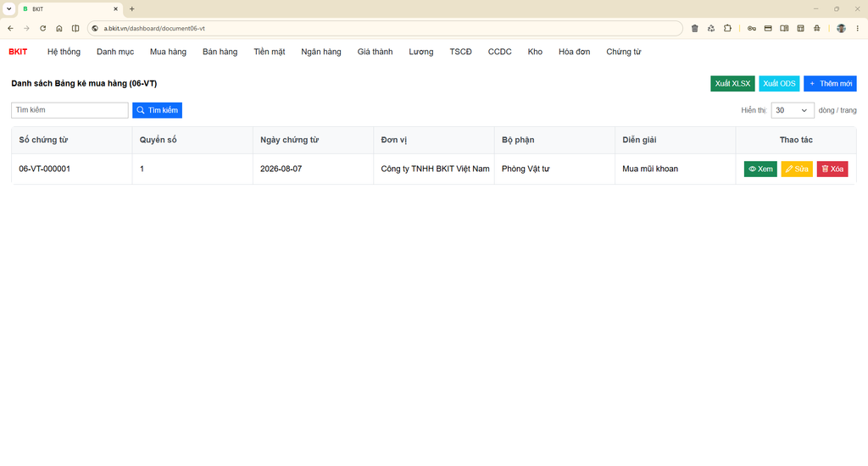Image resolution: width=868 pixels, height=466 pixels.
Task: Open the Hóa đơn menu
Action: coord(574,52)
